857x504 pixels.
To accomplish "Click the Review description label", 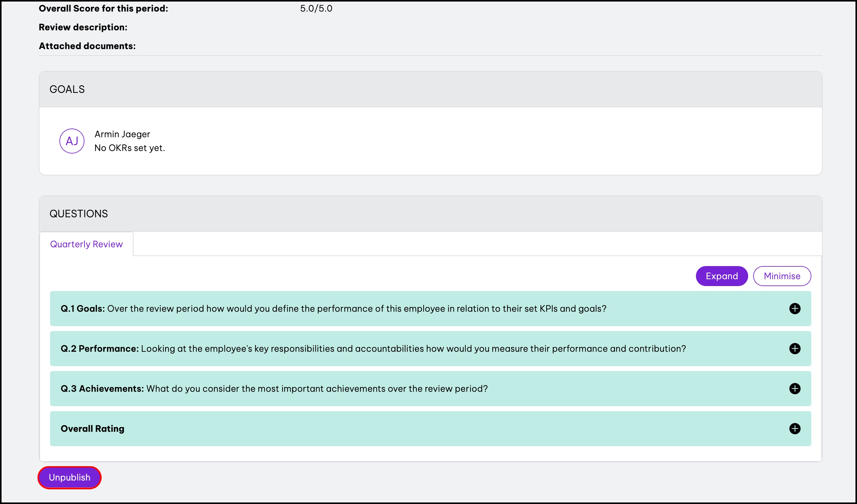I will 83,27.
